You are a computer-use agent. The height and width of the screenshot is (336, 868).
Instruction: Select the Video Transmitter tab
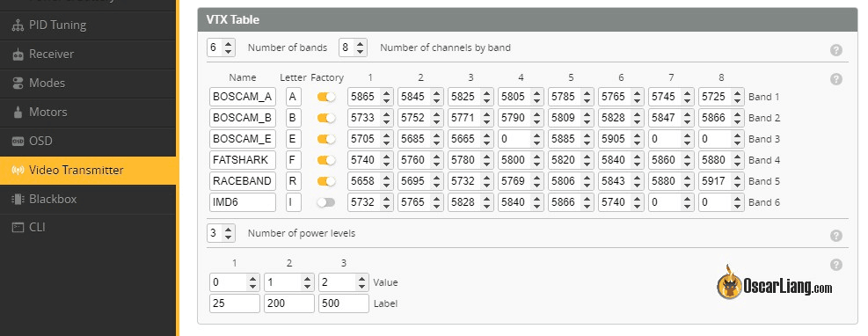(x=87, y=170)
